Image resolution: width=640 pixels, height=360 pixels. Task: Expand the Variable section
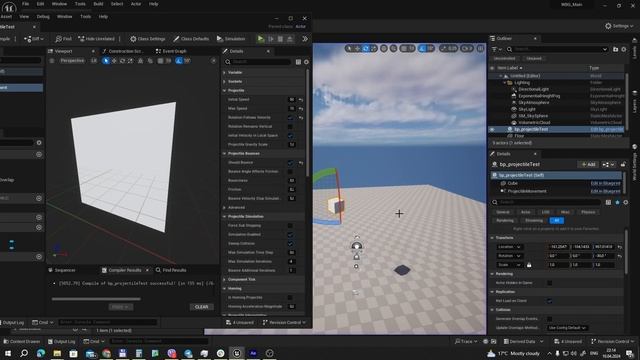click(x=224, y=72)
